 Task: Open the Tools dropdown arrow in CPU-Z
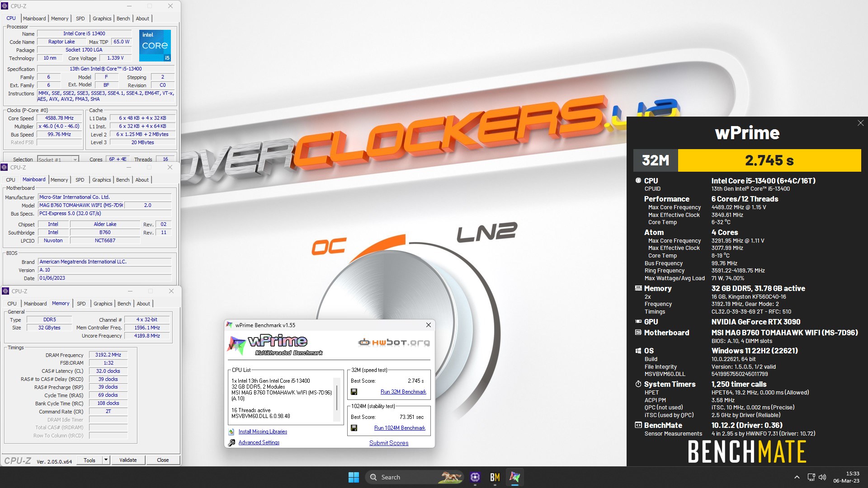click(x=106, y=460)
